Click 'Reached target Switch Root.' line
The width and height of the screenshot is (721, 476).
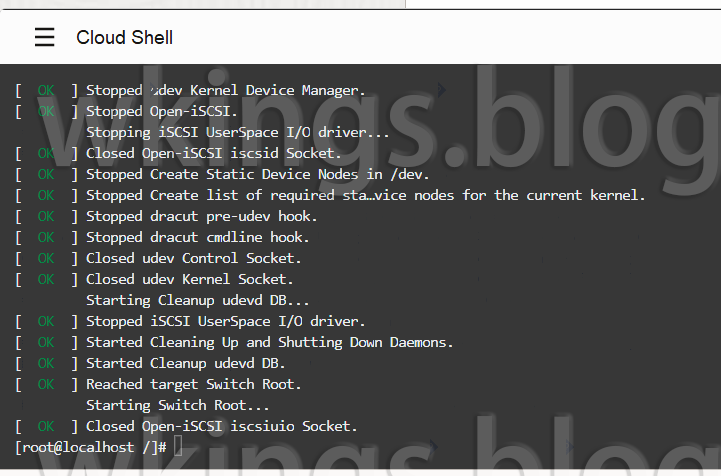[x=158, y=384]
